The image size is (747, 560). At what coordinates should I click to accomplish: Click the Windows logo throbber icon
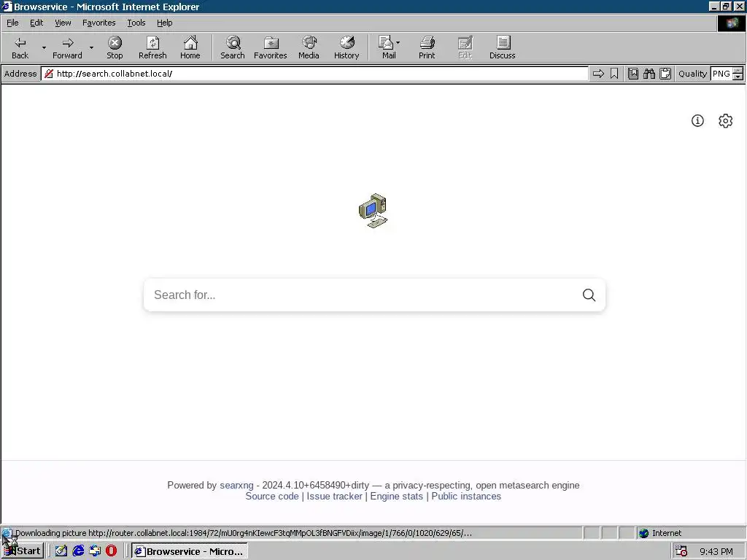coord(731,23)
